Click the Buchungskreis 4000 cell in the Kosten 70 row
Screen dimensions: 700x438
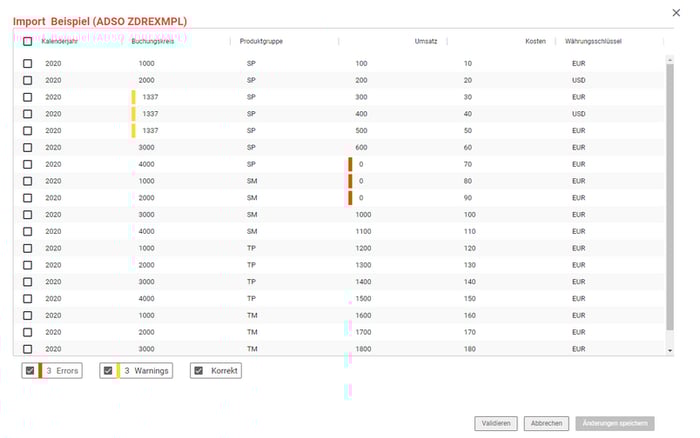coord(146,164)
